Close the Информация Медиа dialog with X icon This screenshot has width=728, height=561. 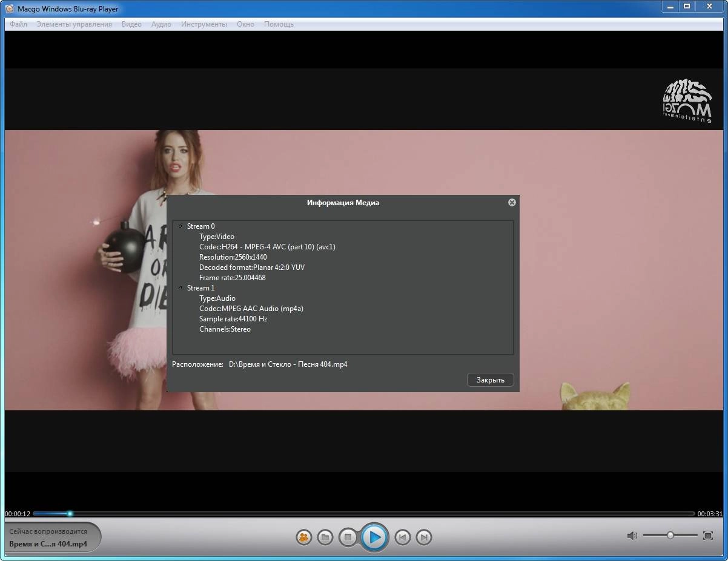coord(512,202)
